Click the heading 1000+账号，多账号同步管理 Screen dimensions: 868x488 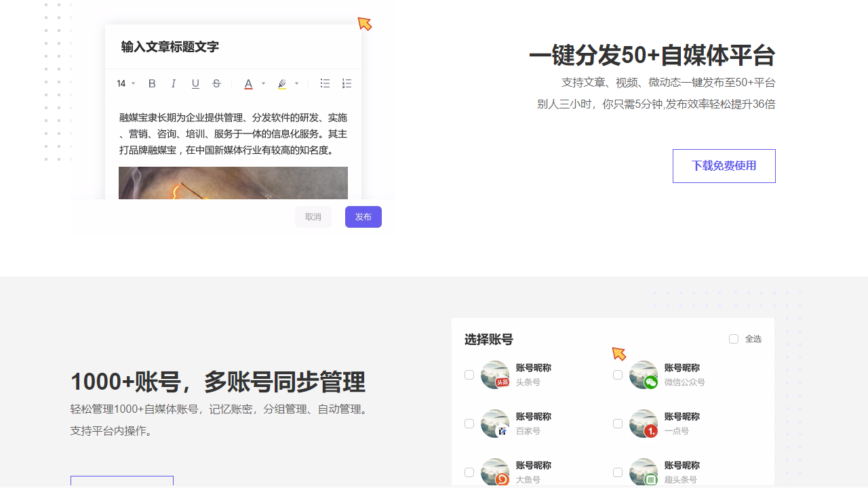click(218, 382)
